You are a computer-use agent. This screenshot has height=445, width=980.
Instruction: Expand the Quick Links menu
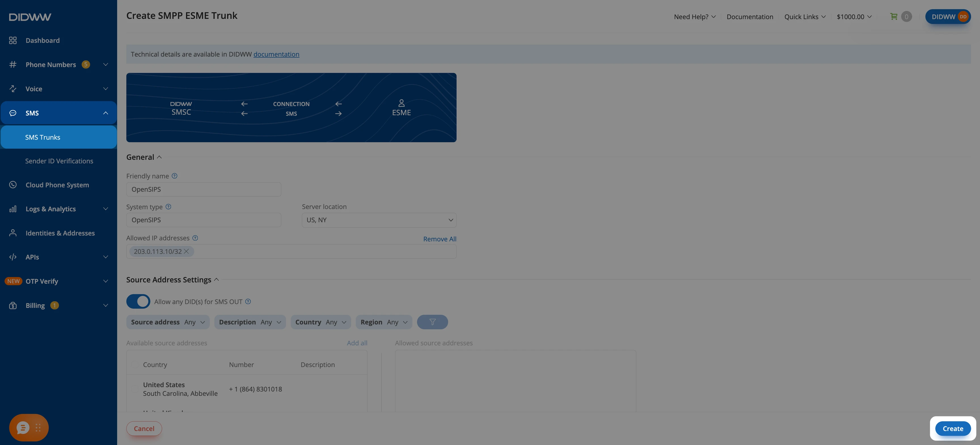pos(805,17)
